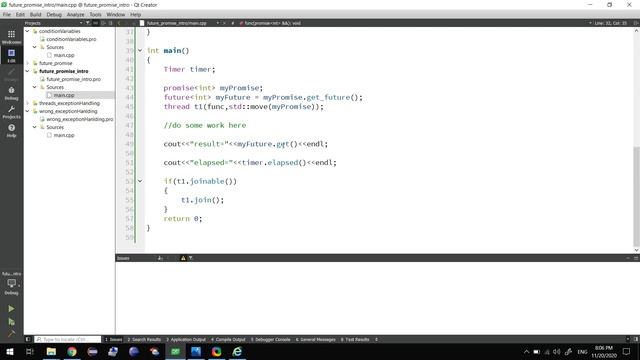Switch to Search Results tab
The height and width of the screenshot is (360, 640).
[144, 340]
